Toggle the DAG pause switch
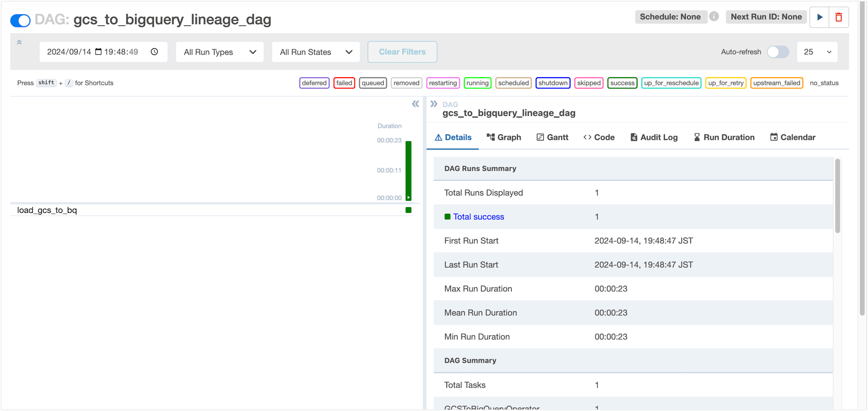Screen dimensions: 868x411 tap(20, 20)
